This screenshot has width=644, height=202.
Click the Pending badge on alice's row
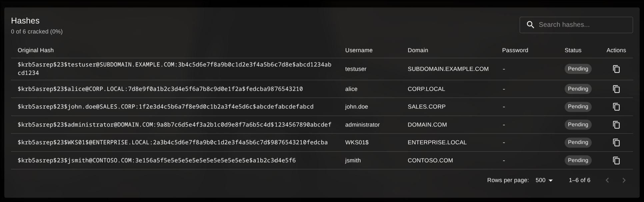[x=578, y=89]
